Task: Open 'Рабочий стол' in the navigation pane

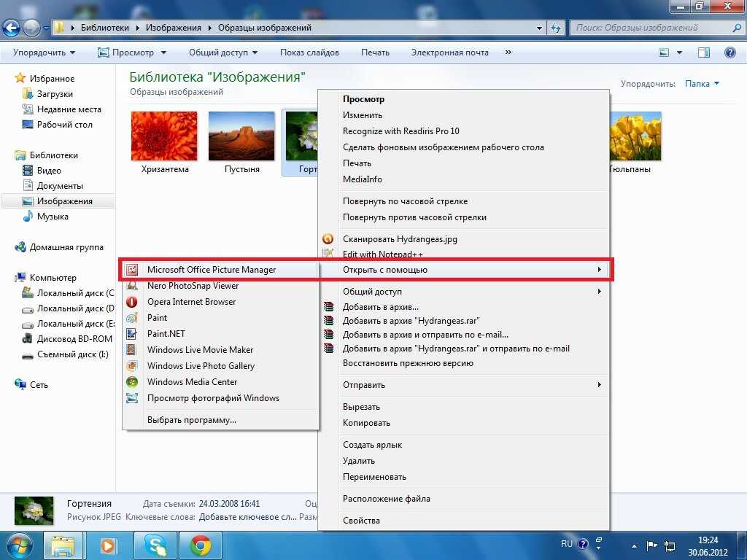Action: click(64, 125)
